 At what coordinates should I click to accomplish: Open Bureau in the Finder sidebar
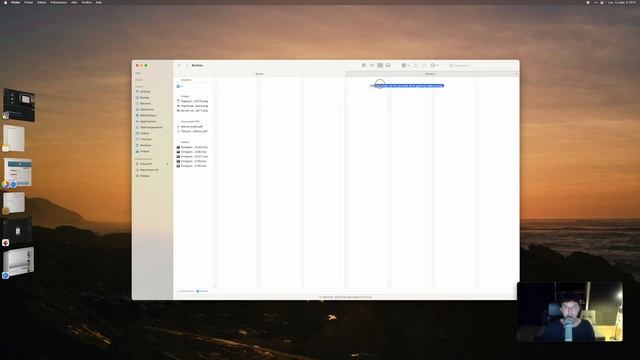tap(144, 98)
